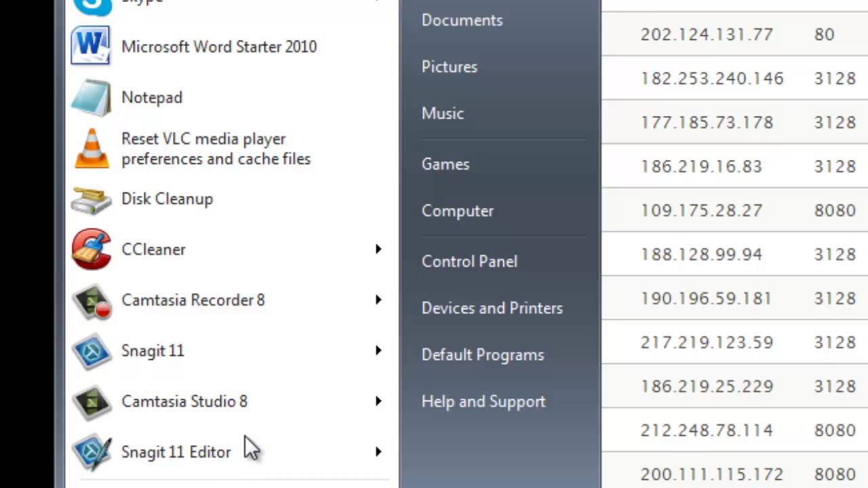The image size is (868, 488).
Task: Click the Snagit 11 Editor icon
Action: (92, 452)
